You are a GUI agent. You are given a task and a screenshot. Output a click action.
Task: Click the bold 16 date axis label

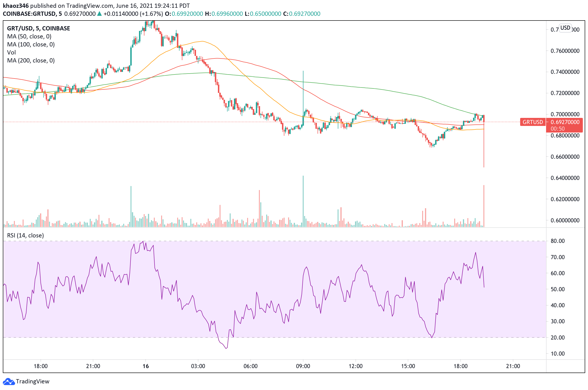point(146,366)
